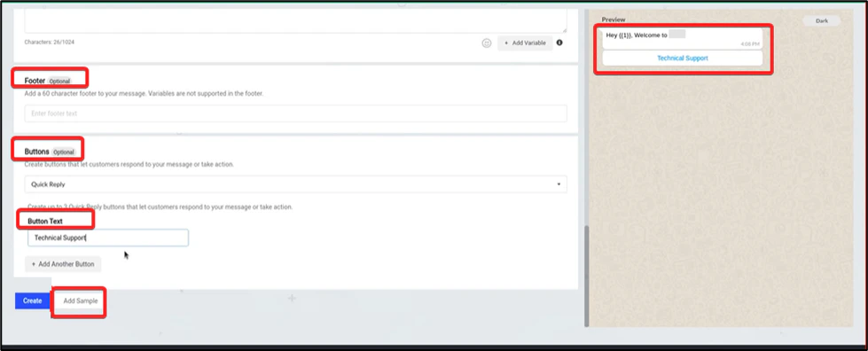
Task: Click the Buttons section heading
Action: click(36, 152)
